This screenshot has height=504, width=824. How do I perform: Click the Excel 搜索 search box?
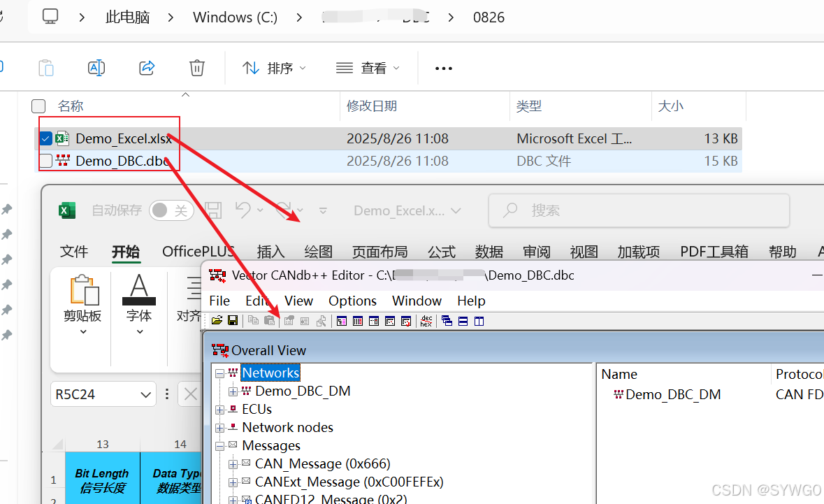pos(639,210)
